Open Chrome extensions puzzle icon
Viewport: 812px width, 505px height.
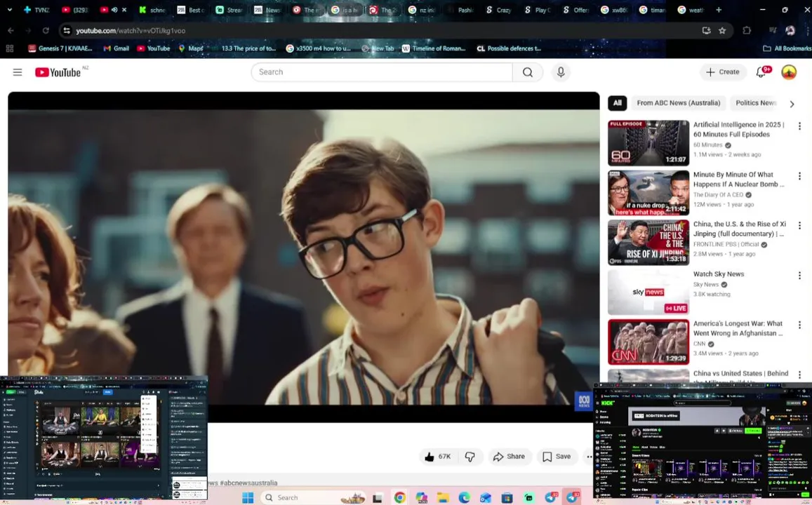coord(746,31)
